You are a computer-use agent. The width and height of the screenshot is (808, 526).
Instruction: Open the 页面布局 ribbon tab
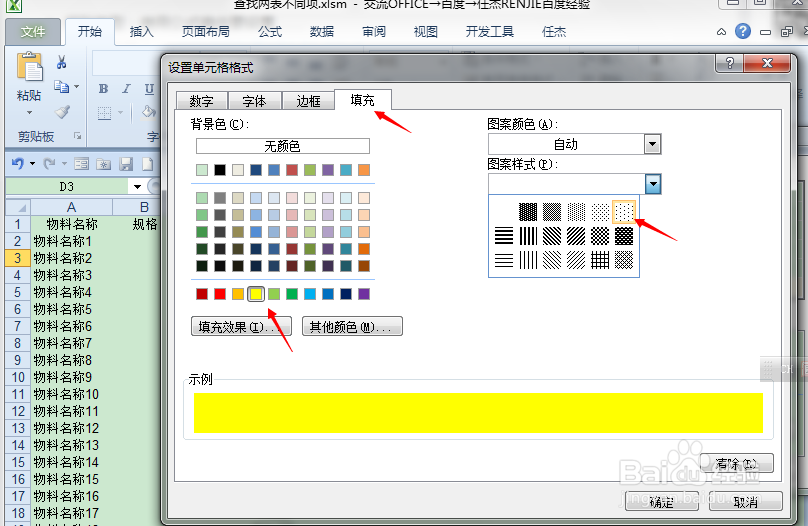206,31
